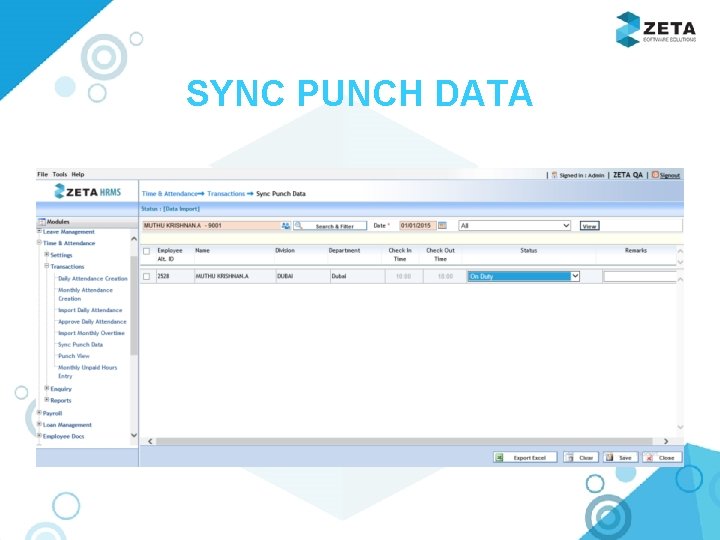720x540 pixels.
Task: Open the employee lookup people icon
Action: pos(286,225)
